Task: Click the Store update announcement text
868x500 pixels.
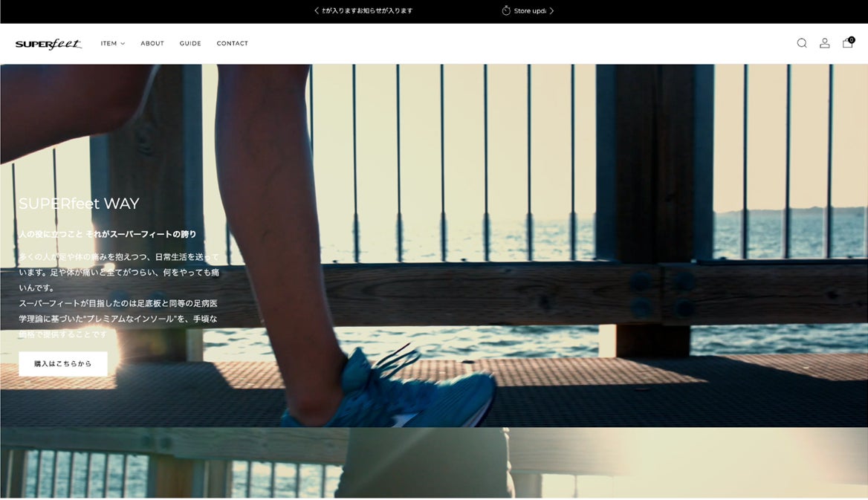Action: 530,10
